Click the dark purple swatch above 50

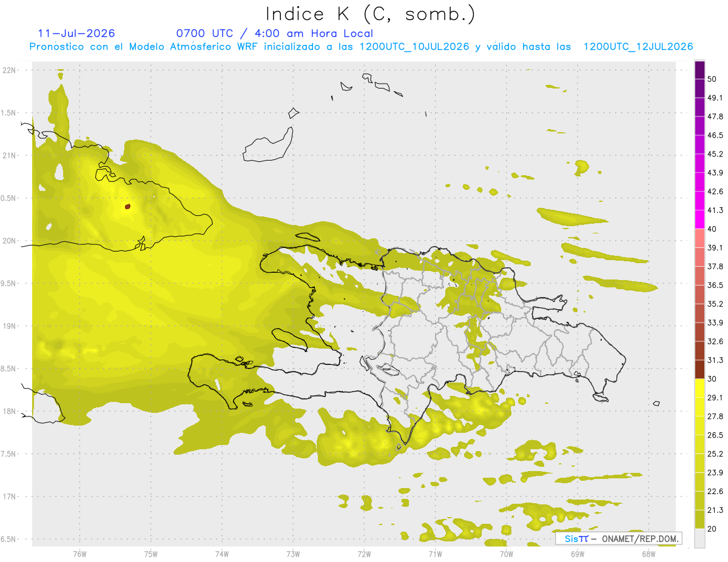(699, 70)
